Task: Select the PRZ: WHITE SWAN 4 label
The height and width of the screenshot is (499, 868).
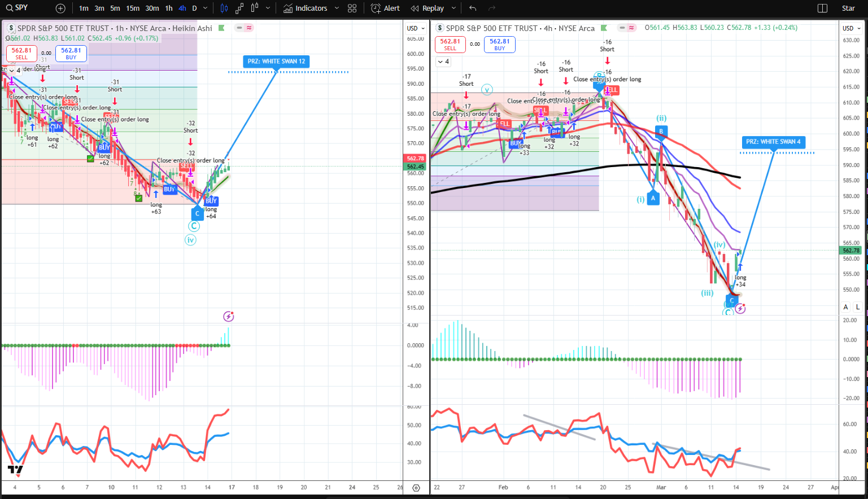Action: 773,142
